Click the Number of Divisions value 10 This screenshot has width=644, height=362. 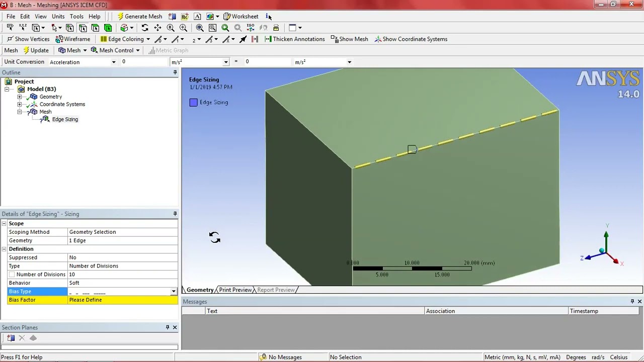point(123,275)
